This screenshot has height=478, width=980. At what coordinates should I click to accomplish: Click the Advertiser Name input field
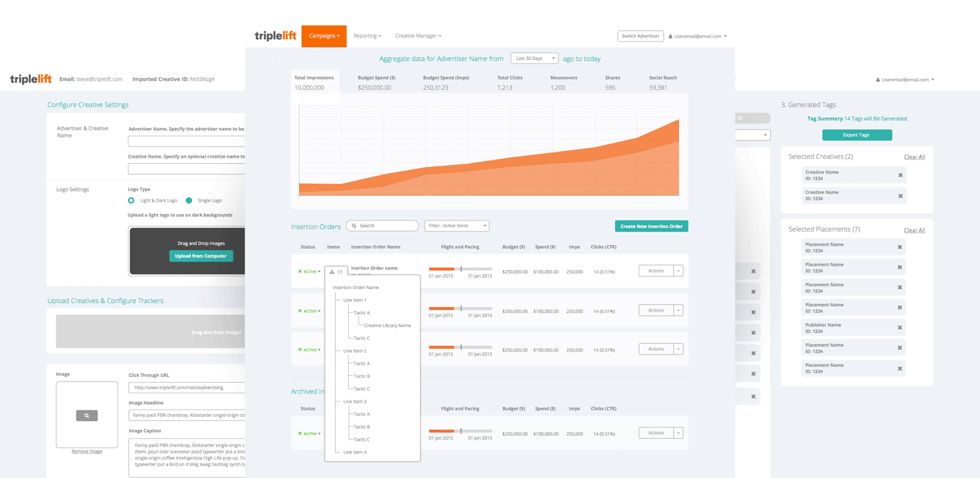[186, 141]
